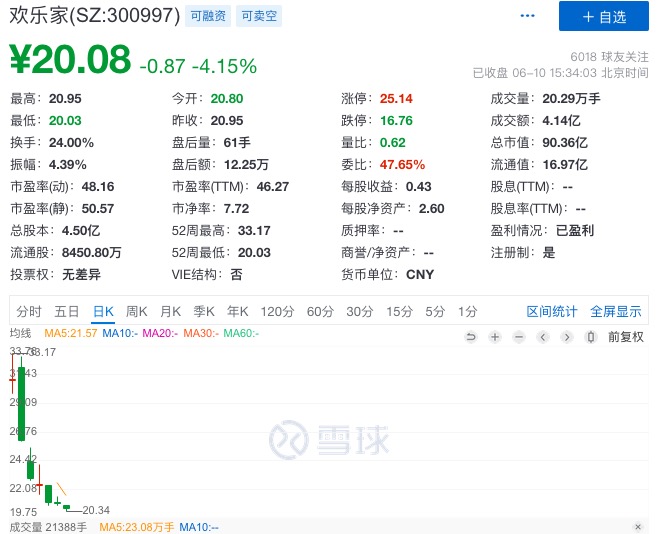The image size is (662, 534).
Task: Click the 市盈率(TTM) value 46.27
Action: 273,187
